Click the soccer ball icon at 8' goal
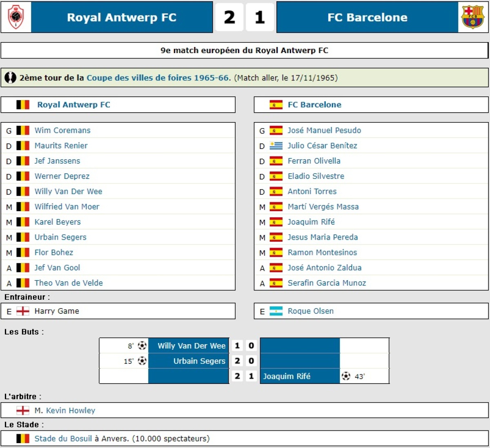Screen dimensions: 490x448 tap(142, 346)
